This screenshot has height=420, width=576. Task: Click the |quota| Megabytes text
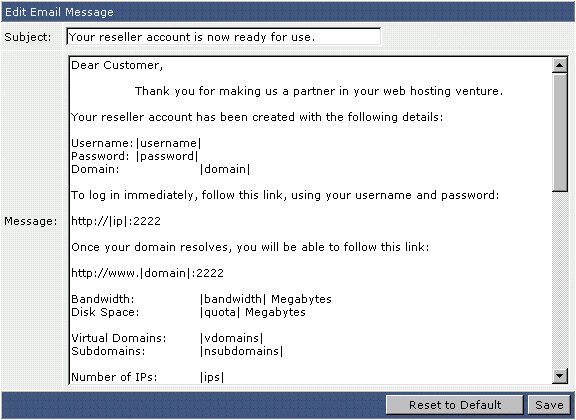(253, 312)
